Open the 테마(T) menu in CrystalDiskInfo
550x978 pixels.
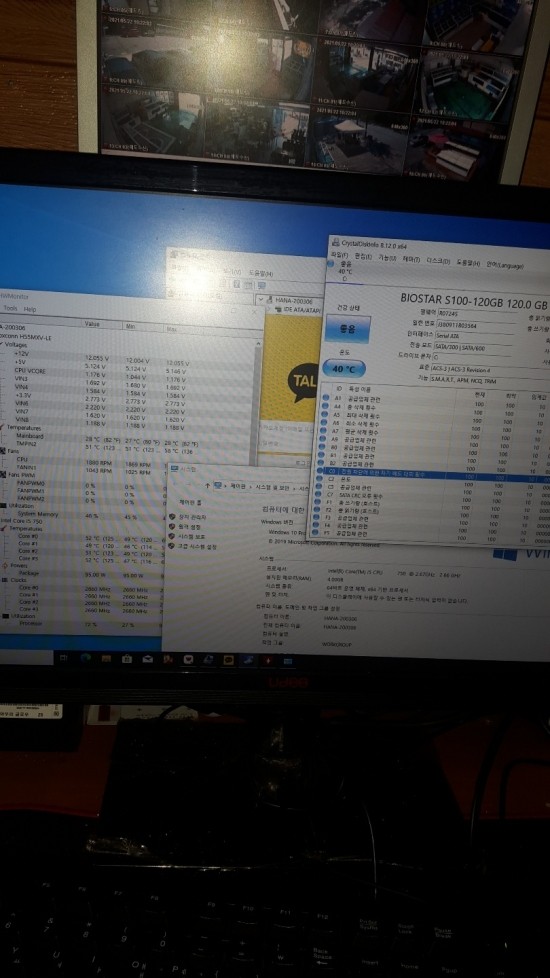[411, 259]
